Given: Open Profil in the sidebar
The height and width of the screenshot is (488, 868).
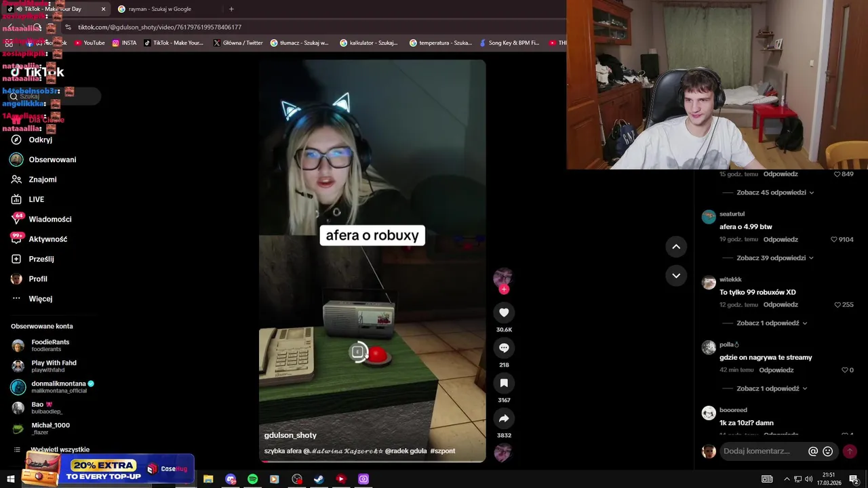Looking at the screenshot, I should tap(37, 279).
